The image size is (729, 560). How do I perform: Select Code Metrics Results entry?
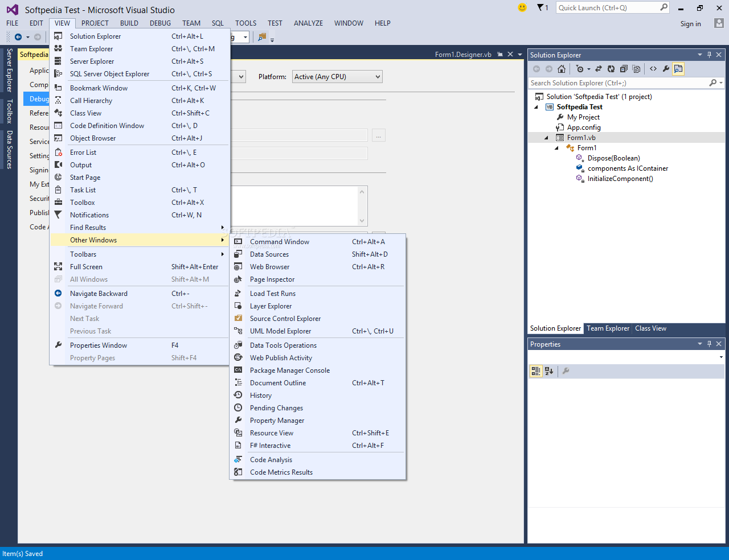318,472
